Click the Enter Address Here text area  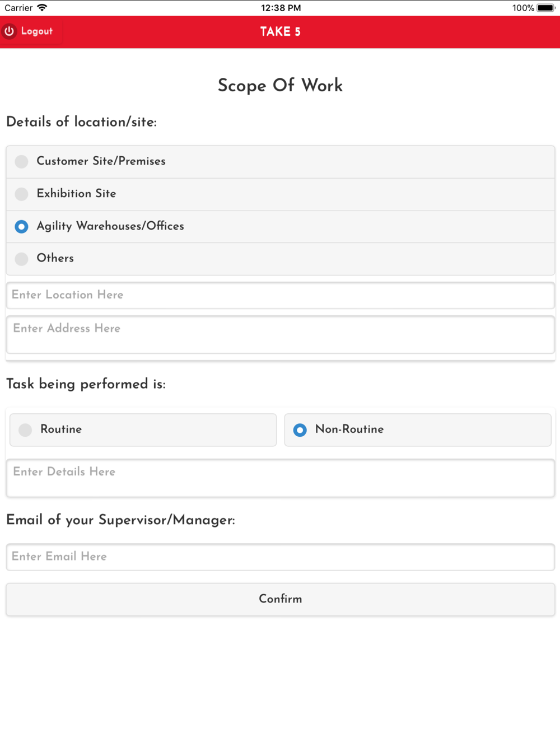[x=280, y=335]
